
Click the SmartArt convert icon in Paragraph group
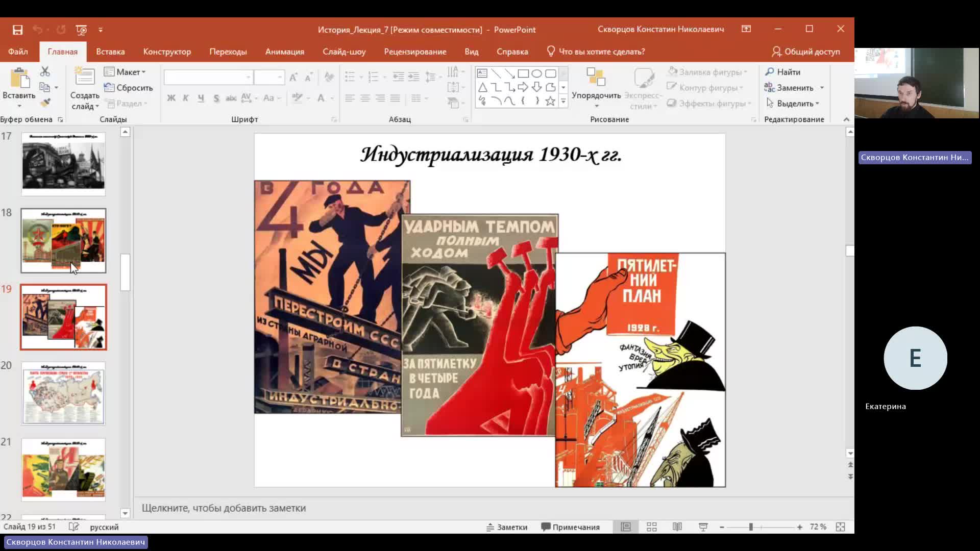(x=453, y=103)
